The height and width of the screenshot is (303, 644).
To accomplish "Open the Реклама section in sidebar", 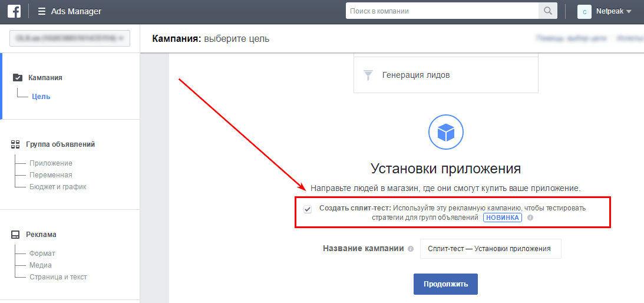I will (x=41, y=235).
